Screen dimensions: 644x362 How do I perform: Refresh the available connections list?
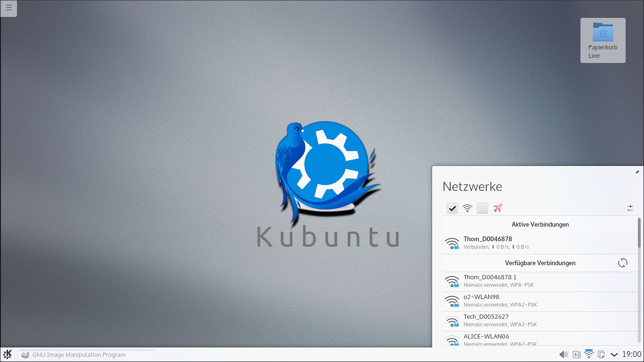623,263
